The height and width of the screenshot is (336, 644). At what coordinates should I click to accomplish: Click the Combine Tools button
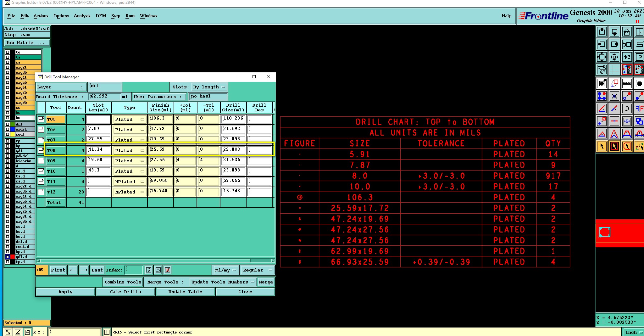coord(123,282)
